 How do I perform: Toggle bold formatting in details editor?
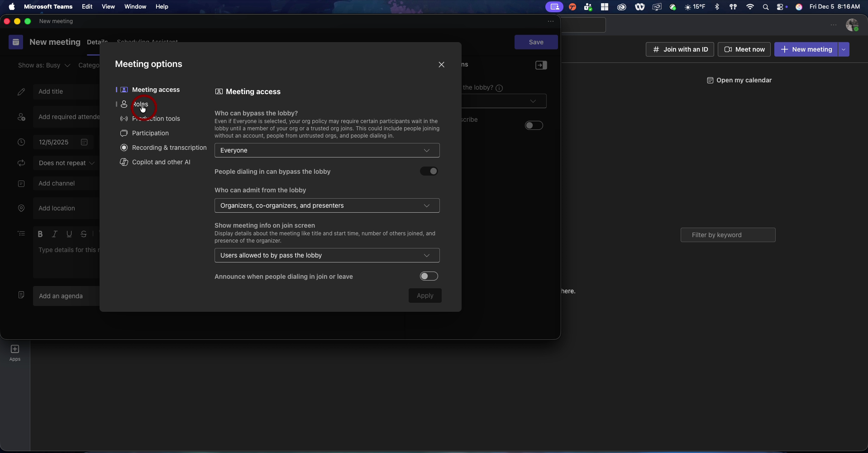click(40, 234)
